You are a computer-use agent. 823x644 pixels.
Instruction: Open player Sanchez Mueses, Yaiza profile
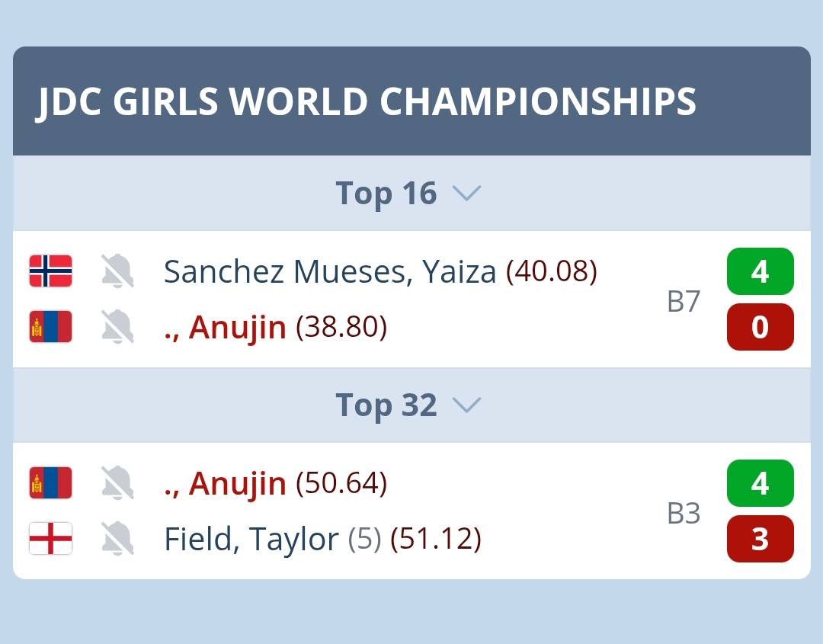[330, 272]
